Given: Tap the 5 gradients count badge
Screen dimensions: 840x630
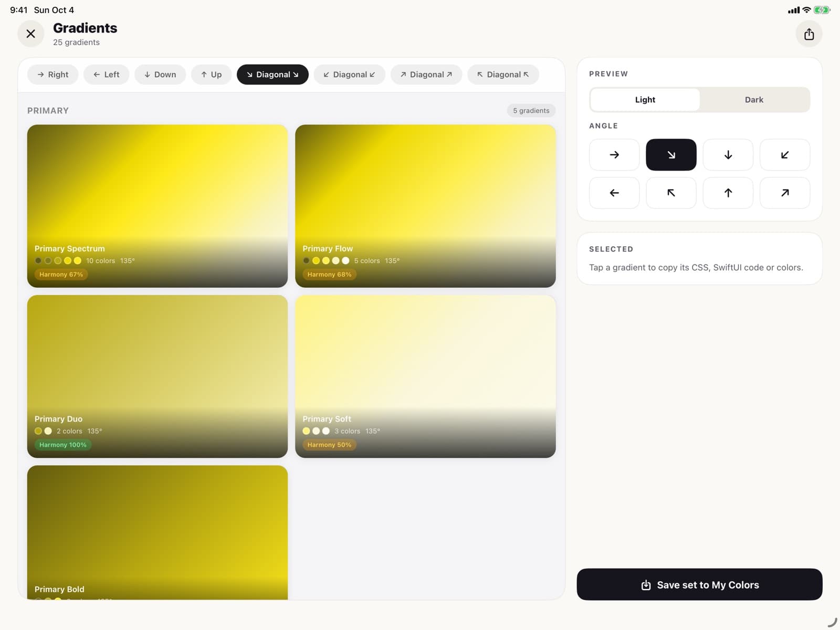Looking at the screenshot, I should coord(531,110).
